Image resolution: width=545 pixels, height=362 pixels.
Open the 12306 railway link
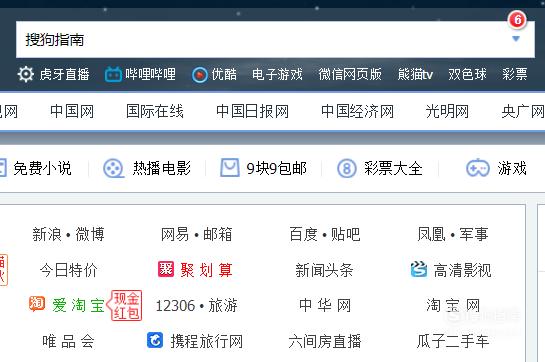point(176,306)
